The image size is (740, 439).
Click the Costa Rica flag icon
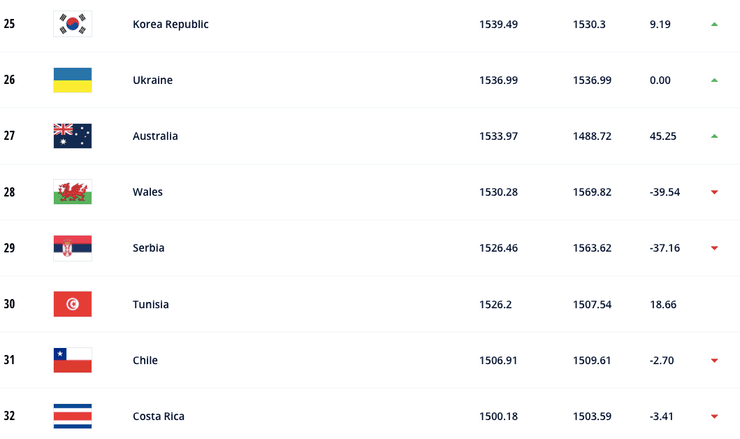pyautogui.click(x=72, y=416)
